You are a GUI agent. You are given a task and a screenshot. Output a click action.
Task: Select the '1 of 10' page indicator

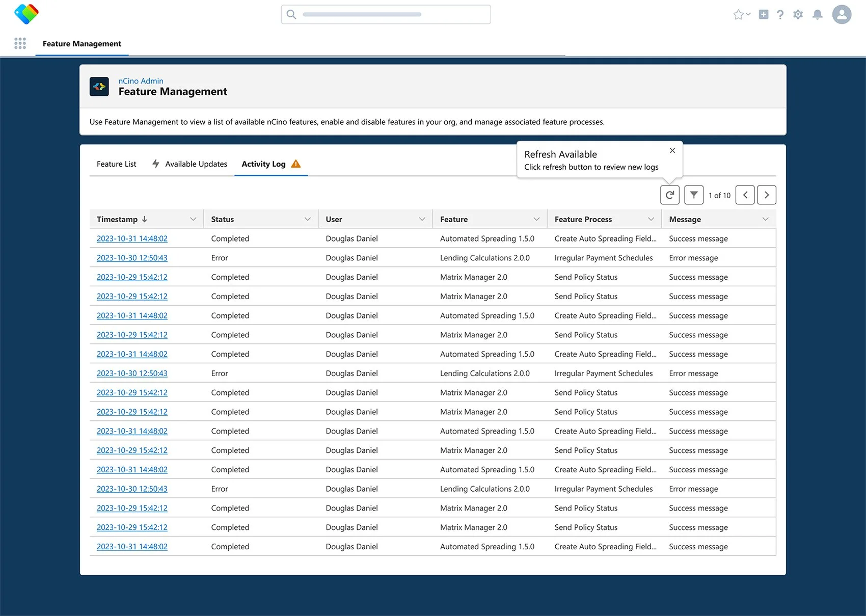click(x=719, y=196)
